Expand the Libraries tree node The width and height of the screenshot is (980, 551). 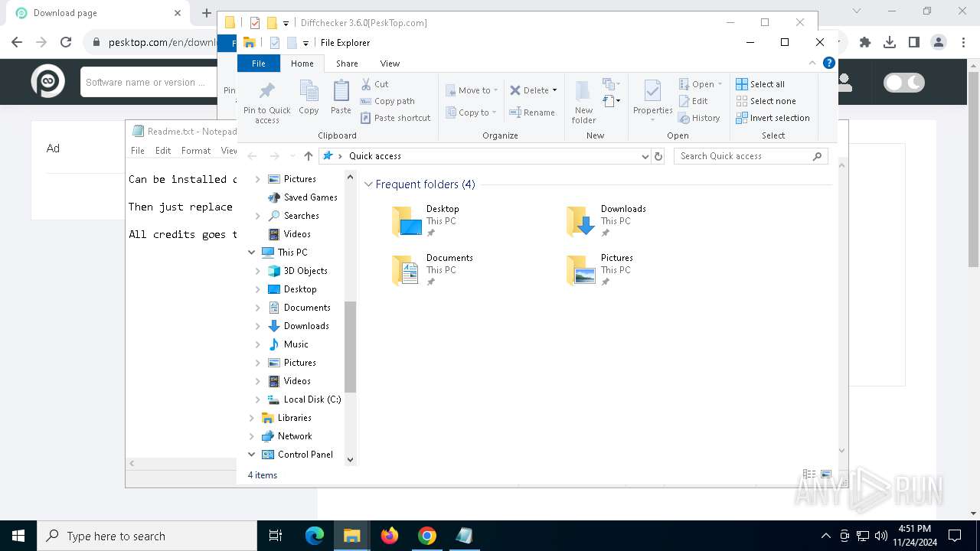[251, 418]
